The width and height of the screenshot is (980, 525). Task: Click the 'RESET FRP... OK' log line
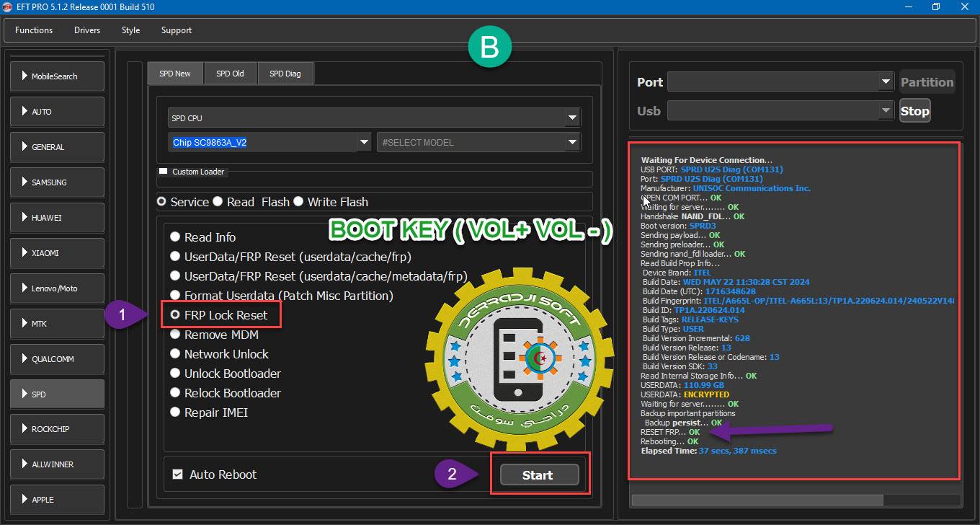(x=670, y=432)
